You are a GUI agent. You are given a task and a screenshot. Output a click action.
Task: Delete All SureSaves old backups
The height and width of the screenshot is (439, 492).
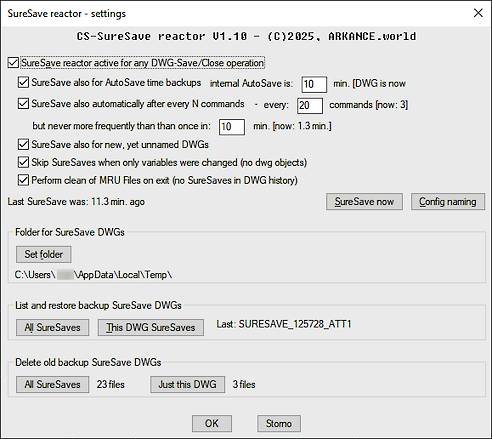(52, 384)
